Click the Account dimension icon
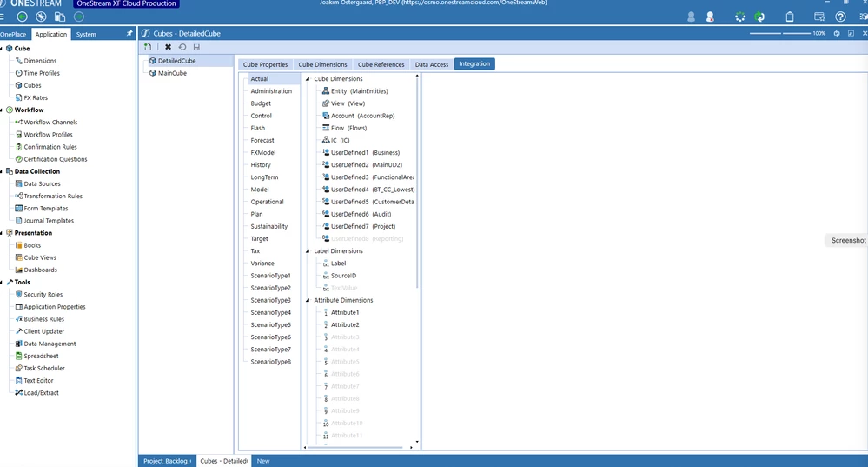868x467 pixels. pyautogui.click(x=326, y=115)
